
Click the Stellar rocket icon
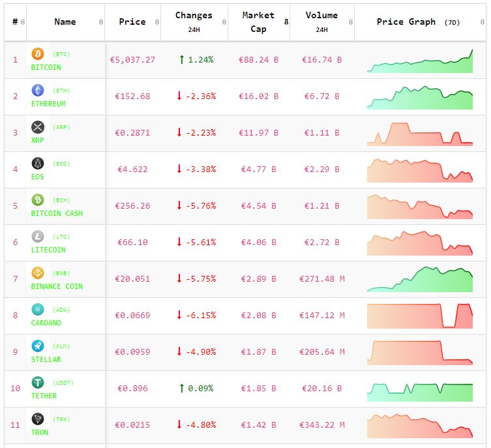click(x=38, y=346)
